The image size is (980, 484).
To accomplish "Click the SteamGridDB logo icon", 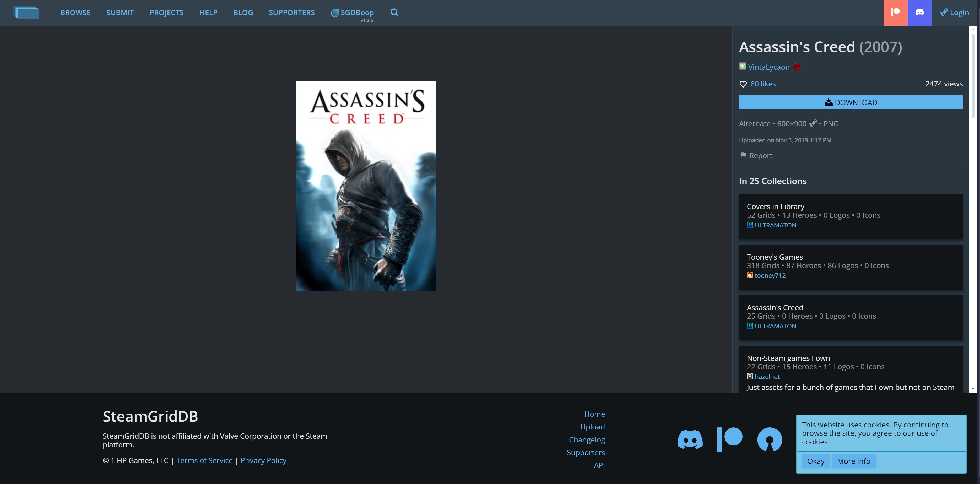I will (27, 13).
